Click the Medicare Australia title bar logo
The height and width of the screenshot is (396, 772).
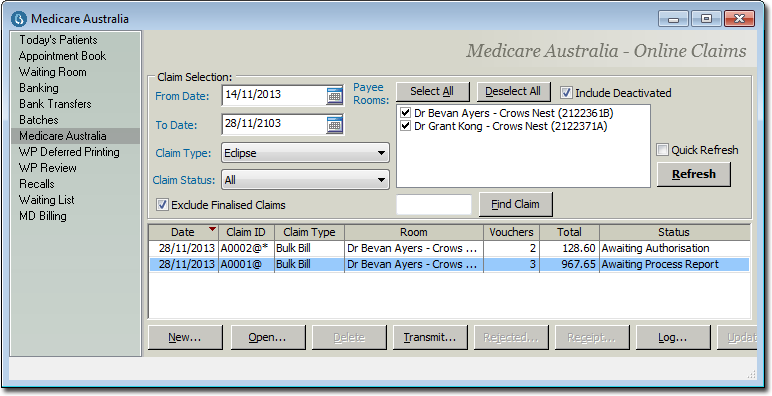19,19
